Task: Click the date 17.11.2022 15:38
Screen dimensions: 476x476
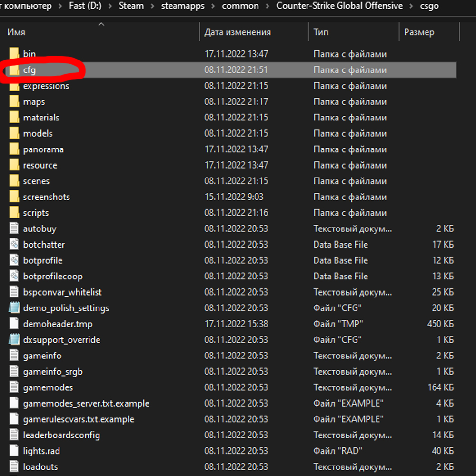Action: coord(236,324)
